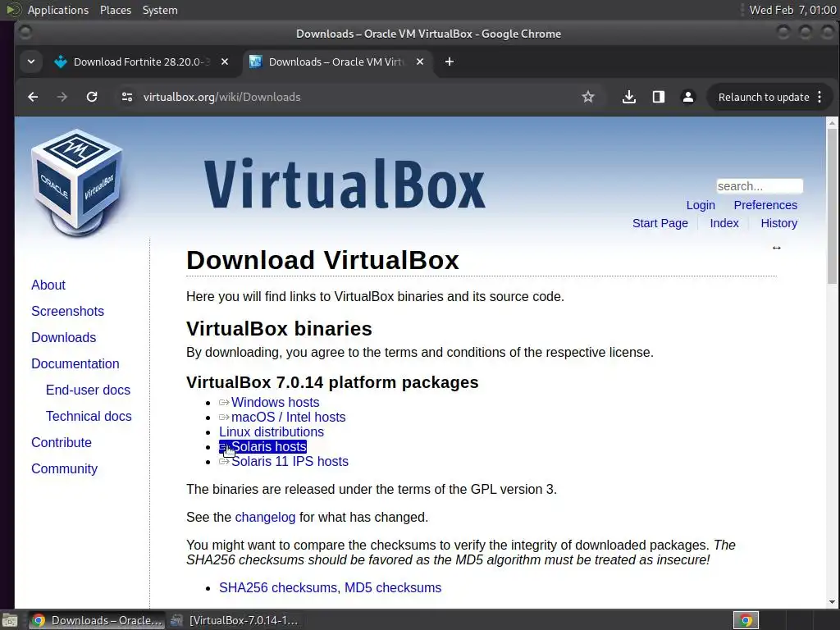This screenshot has width=840, height=630.
Task: Click the highlighted Solaris hosts link
Action: coord(269,447)
